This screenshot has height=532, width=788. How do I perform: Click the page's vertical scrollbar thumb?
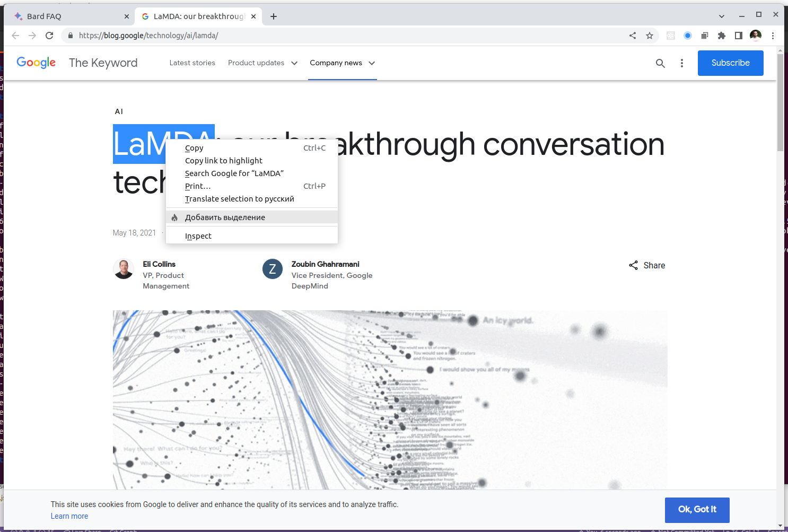pyautogui.click(x=780, y=102)
